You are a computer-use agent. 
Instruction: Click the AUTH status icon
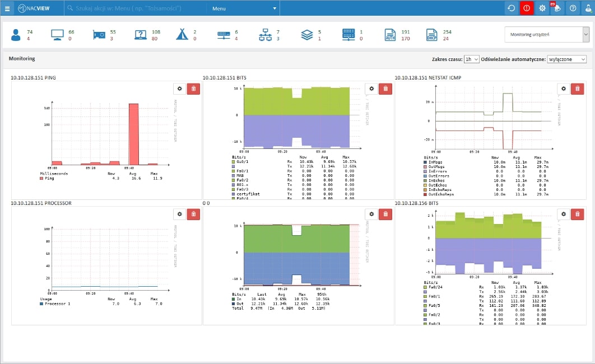pyautogui.click(x=390, y=35)
